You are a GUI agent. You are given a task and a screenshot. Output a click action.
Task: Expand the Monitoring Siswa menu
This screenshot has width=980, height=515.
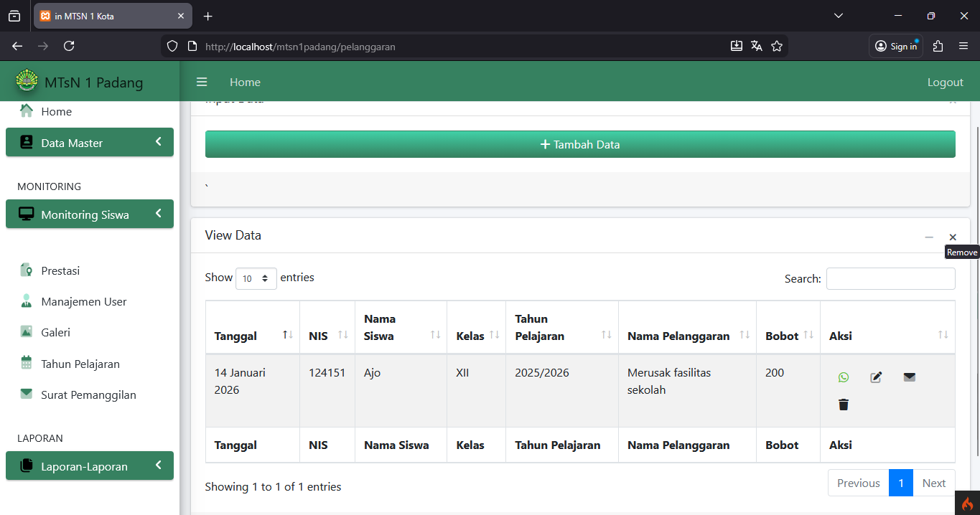(90, 214)
